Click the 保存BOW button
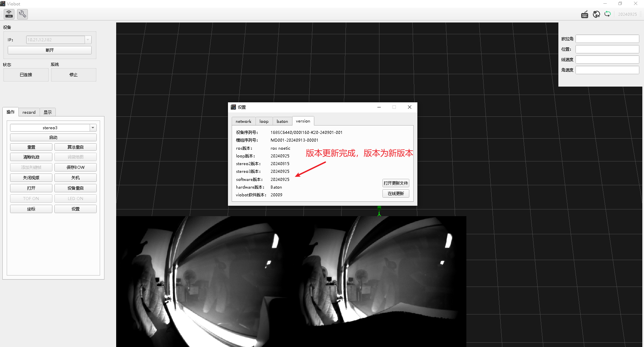Image resolution: width=644 pixels, height=347 pixels. coord(76,167)
